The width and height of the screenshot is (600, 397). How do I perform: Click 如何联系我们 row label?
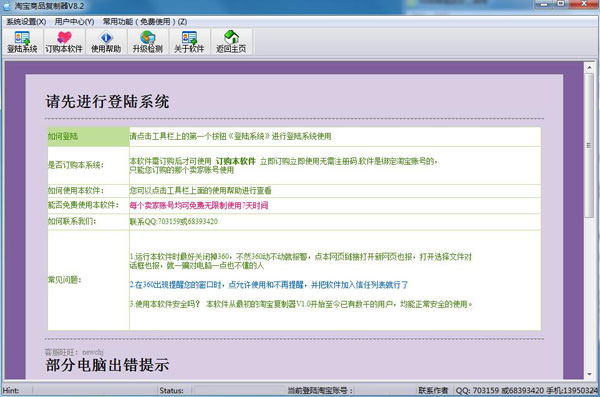click(x=72, y=221)
